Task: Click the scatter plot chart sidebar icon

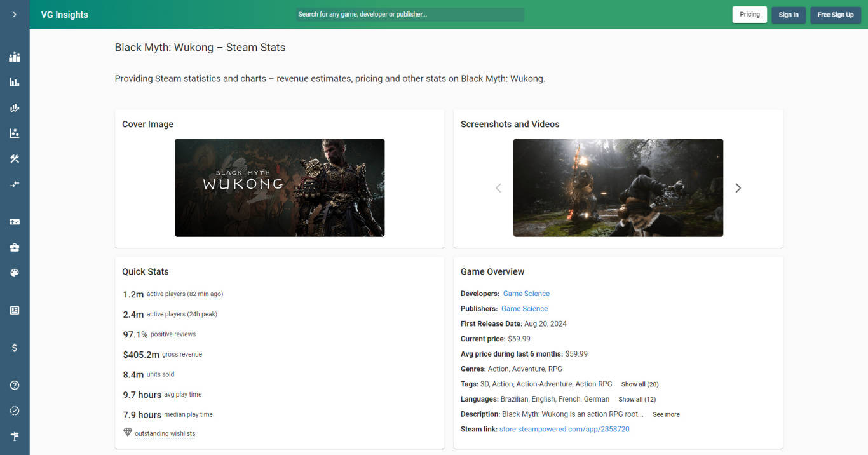Action: (15, 133)
